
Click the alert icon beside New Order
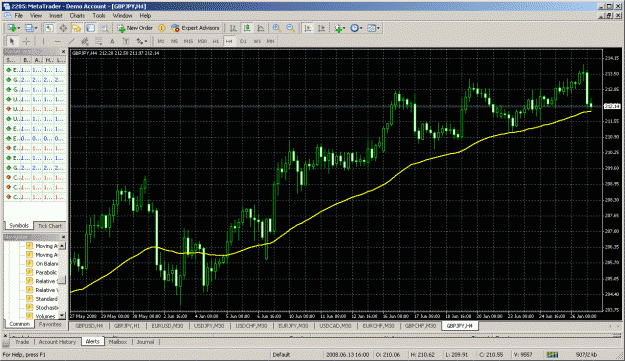click(161, 28)
